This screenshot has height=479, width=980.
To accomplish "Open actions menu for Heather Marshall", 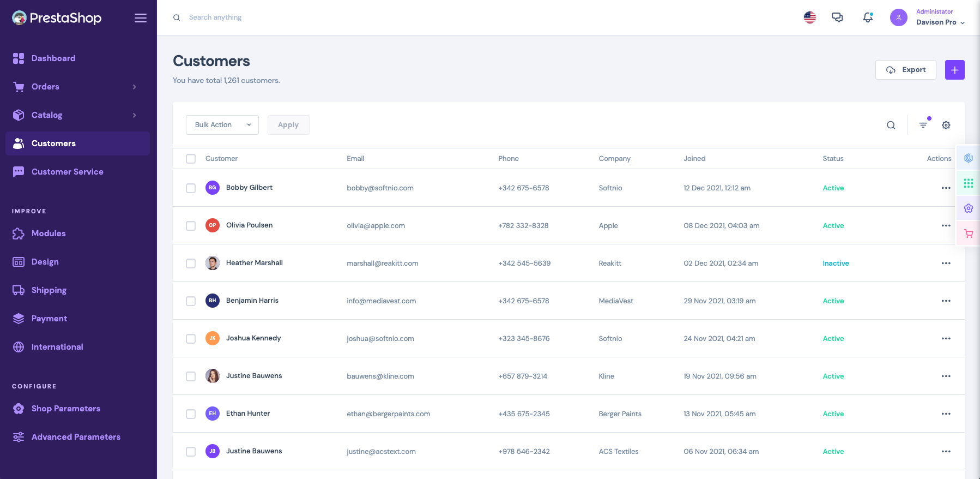I will pos(946,263).
